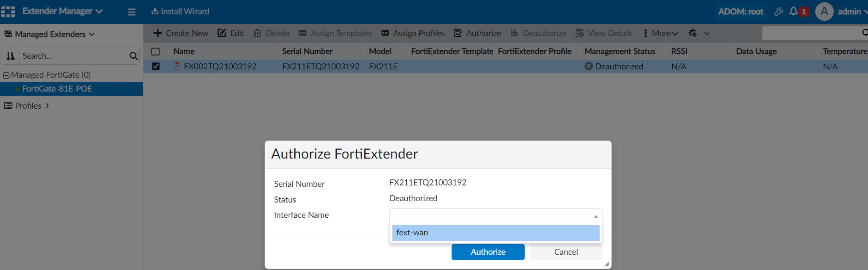Click the sidebar Search input field

point(73,56)
